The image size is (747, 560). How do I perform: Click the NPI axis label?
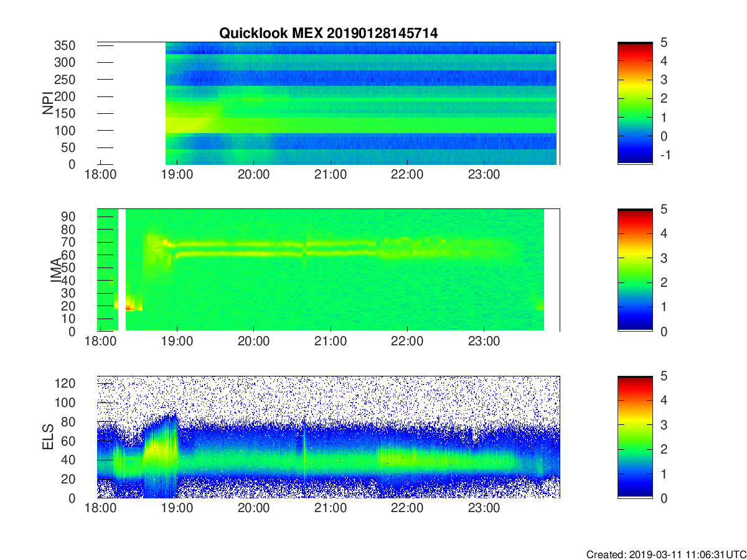click(x=48, y=103)
